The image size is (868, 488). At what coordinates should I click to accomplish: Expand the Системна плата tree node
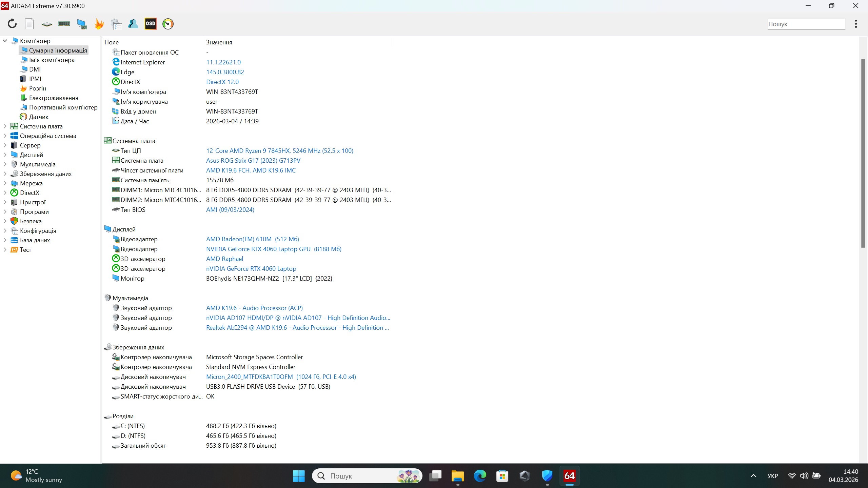5,126
